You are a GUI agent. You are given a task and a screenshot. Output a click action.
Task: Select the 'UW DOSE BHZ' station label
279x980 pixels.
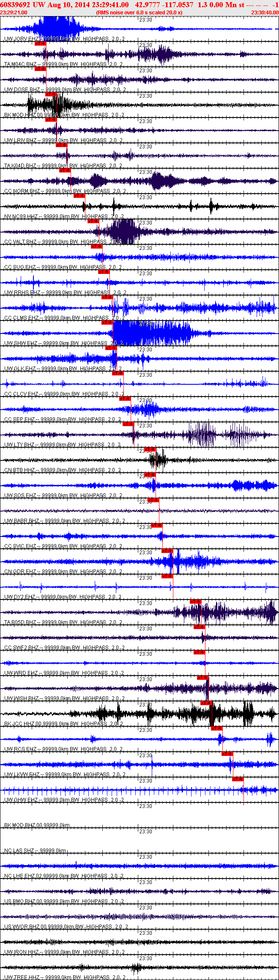click(22, 90)
